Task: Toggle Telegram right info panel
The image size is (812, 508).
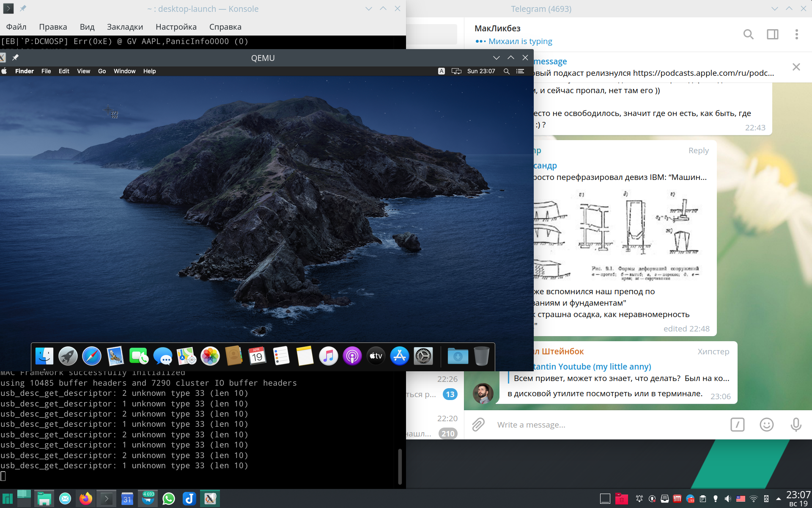Action: click(x=773, y=34)
